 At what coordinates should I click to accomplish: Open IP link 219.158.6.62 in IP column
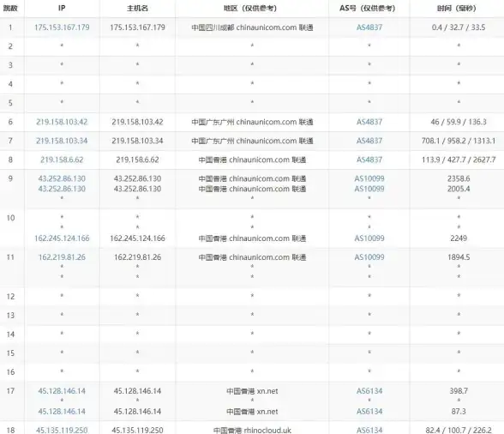tap(62, 160)
